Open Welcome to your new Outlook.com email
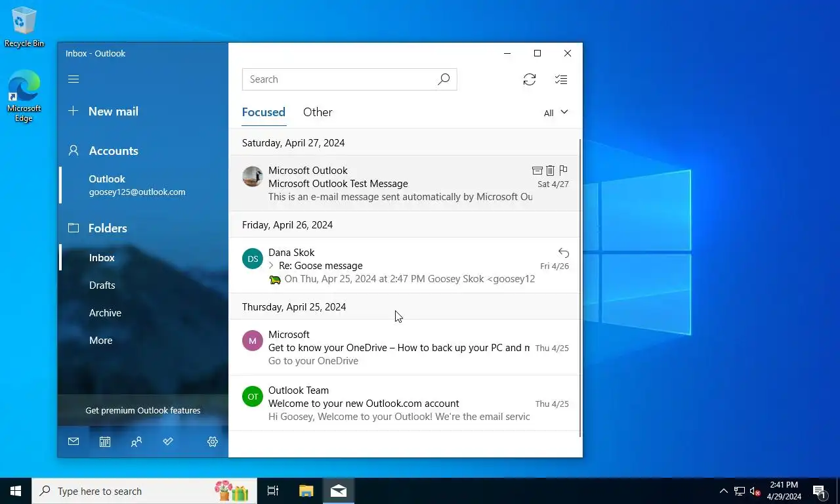Viewport: 840px width, 504px height. point(404,403)
